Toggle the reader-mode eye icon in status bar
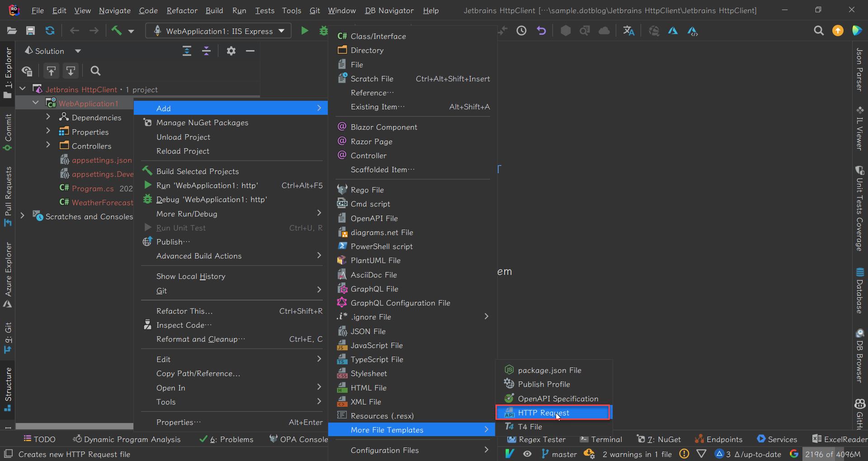This screenshot has width=868, height=461. click(x=527, y=454)
